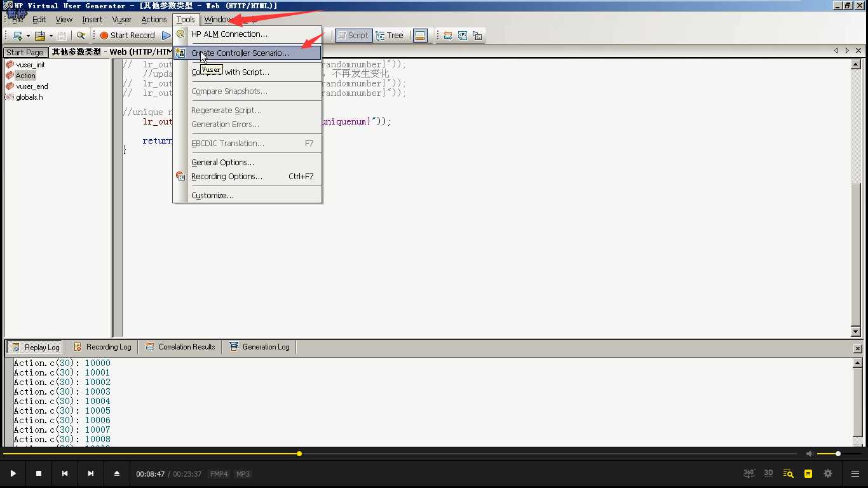The height and width of the screenshot is (488, 868).
Task: Click the Create Controller Scenario menu icon
Action: tap(180, 53)
